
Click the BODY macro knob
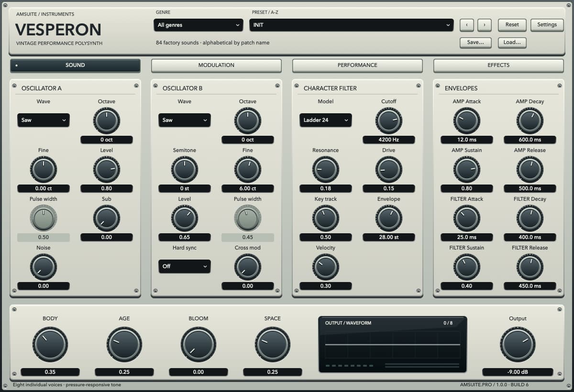[50, 345]
